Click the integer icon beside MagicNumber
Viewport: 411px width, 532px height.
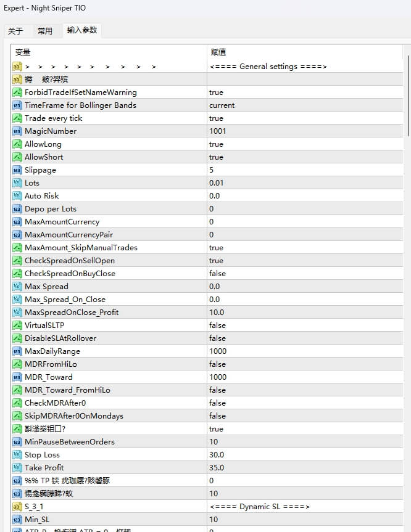(17, 131)
